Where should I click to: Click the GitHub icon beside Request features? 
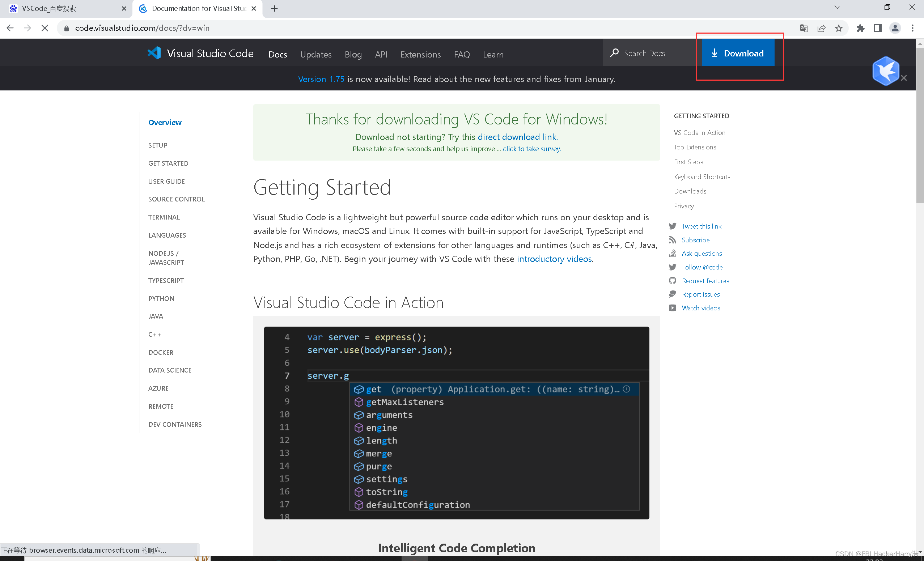pos(673,281)
